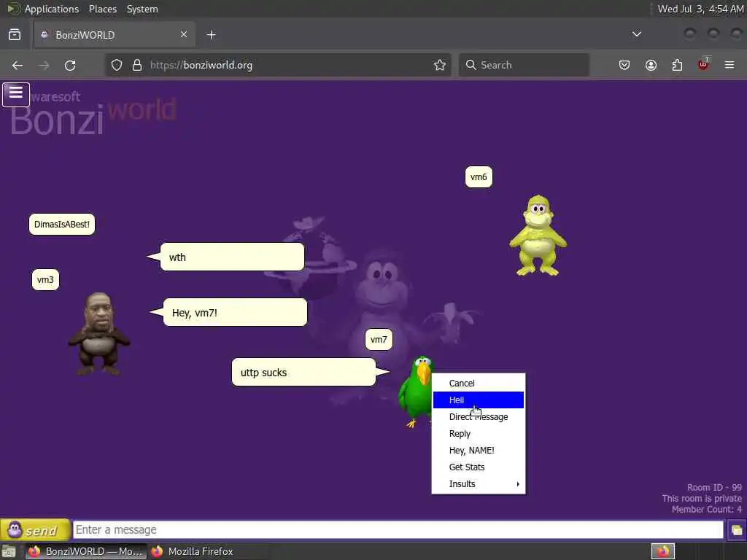Expand the Insults submenu
The image size is (747, 560).
(479, 484)
